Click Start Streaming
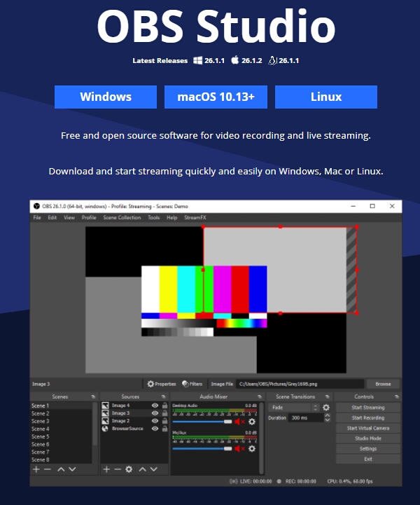This screenshot has width=420, height=505. tap(368, 408)
